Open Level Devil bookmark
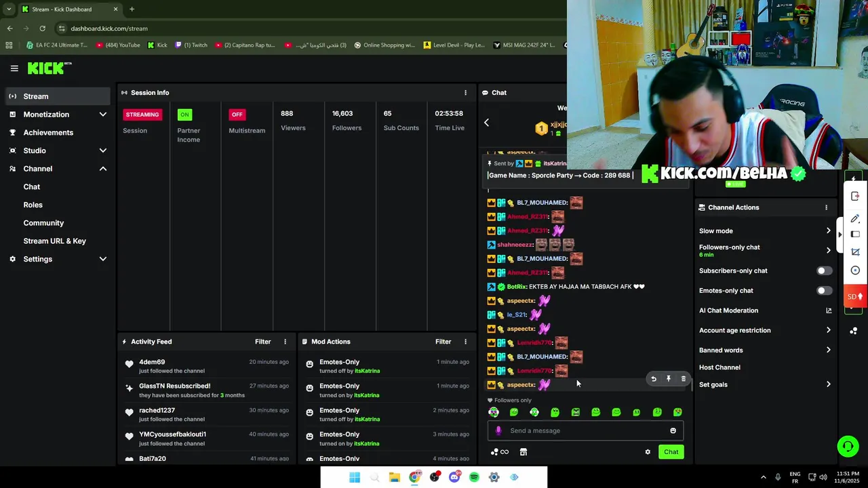Screen dimensions: 868x488 pos(454,45)
